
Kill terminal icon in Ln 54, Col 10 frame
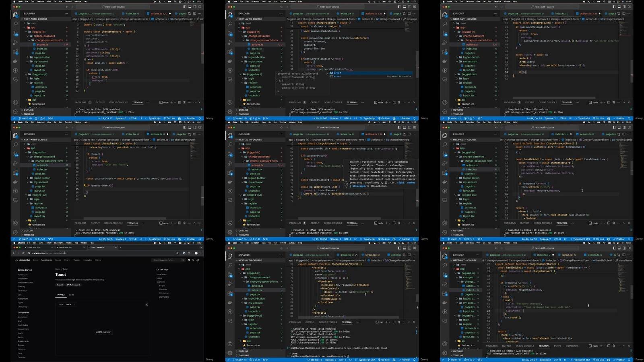[613, 102]
